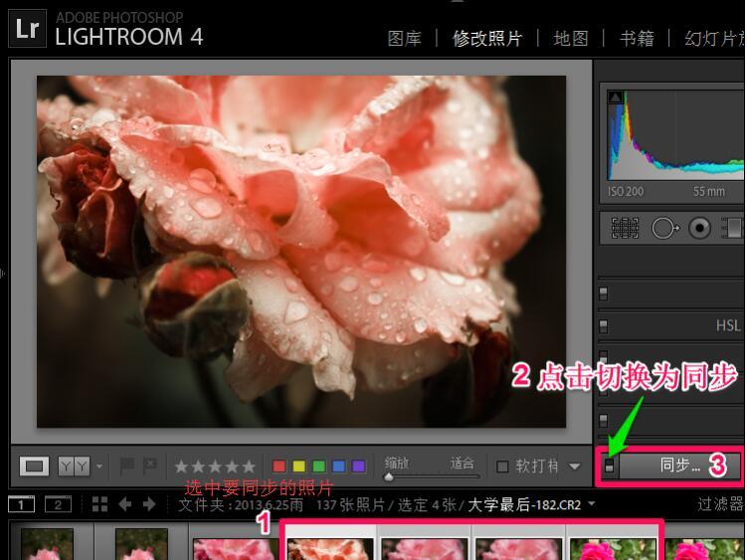The width and height of the screenshot is (747, 560).
Task: Set rating to five stars
Action: click(x=249, y=467)
